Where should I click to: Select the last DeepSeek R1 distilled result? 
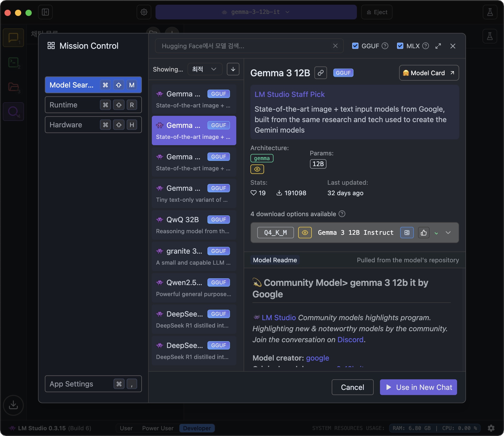(194, 351)
